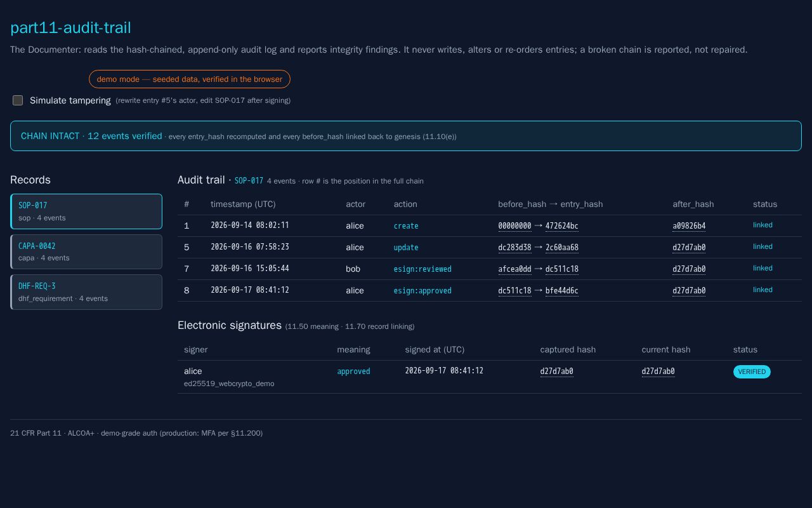Click the create action in row 1

[406, 226]
